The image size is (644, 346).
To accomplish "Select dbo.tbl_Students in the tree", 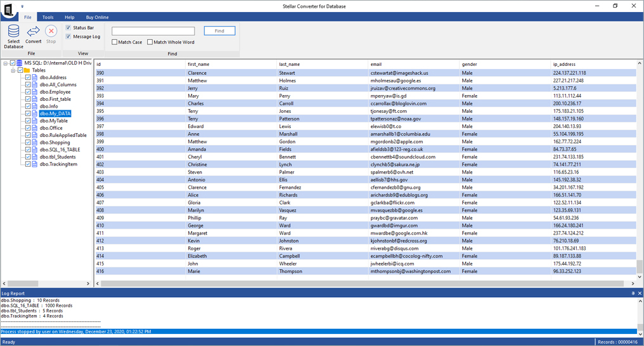I will coord(58,157).
